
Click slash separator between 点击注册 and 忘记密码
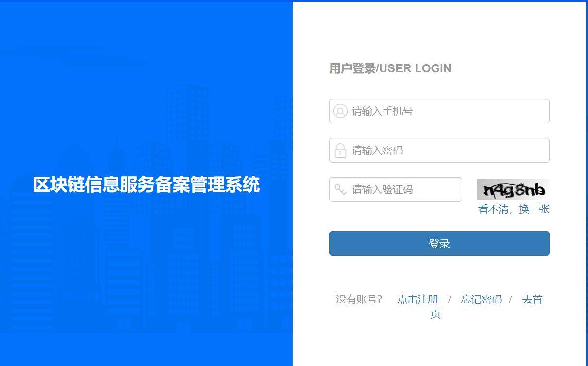click(450, 299)
